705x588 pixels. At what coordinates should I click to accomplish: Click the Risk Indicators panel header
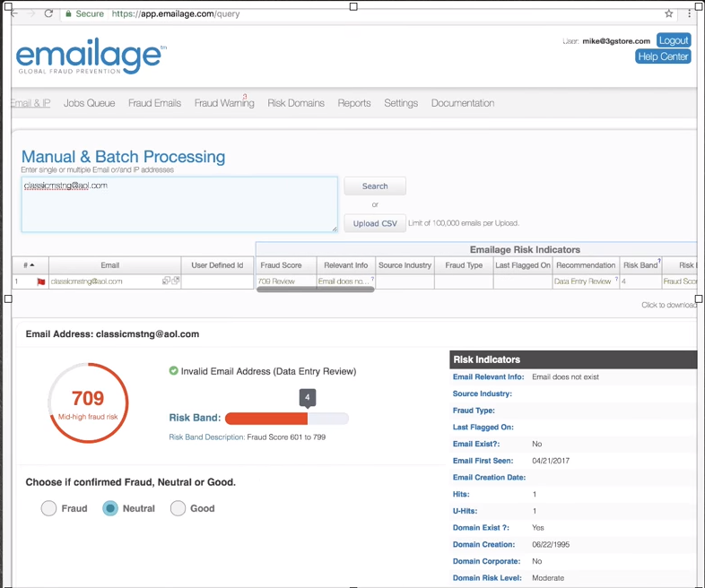tap(573, 359)
